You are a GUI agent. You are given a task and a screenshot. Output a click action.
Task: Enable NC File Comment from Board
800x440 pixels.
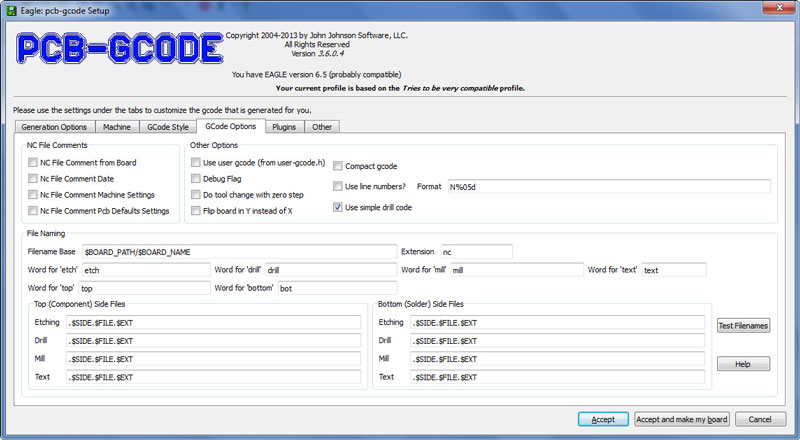(x=33, y=162)
